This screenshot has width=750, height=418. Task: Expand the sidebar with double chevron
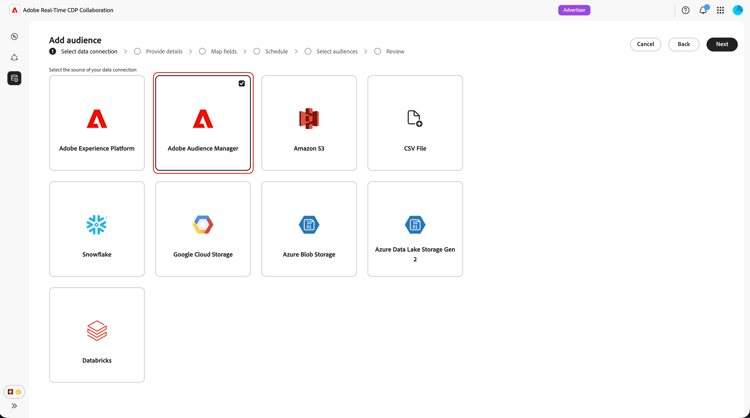tap(14, 406)
